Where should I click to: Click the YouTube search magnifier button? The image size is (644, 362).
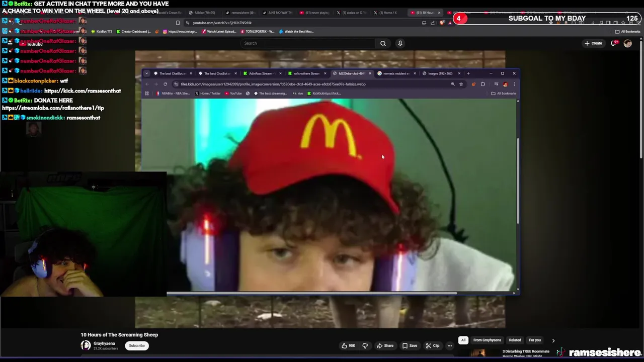383,43
